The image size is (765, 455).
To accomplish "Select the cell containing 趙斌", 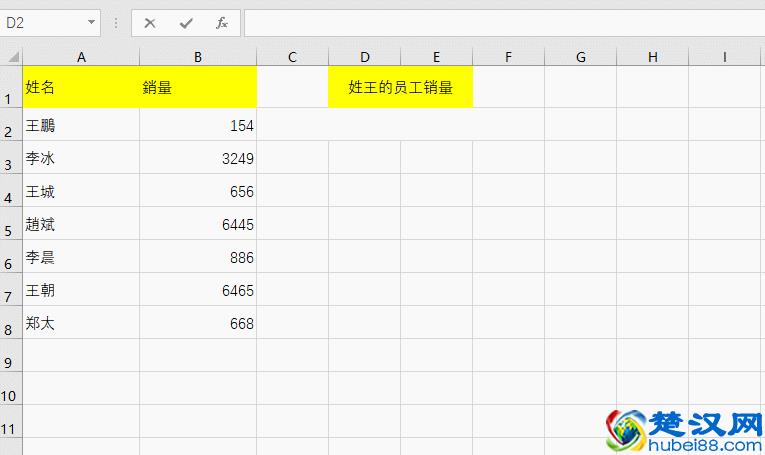I will coord(81,224).
